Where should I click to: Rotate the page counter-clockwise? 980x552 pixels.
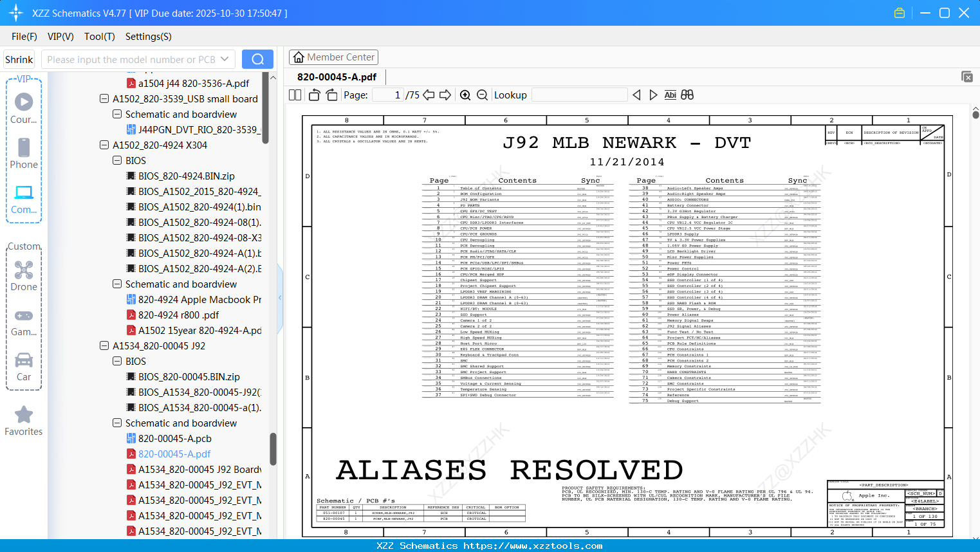point(315,95)
